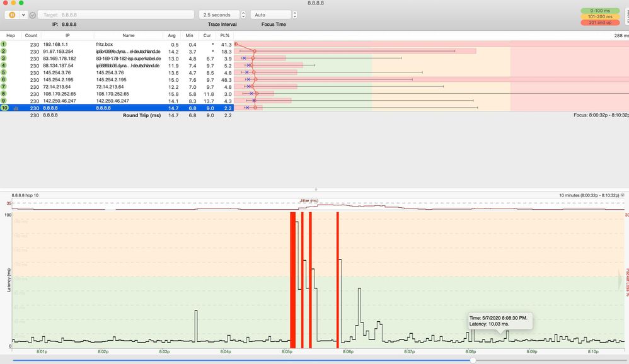Screen dimensions: 629x364
Task: Click the hop 3 green number icon
Action: (4, 58)
